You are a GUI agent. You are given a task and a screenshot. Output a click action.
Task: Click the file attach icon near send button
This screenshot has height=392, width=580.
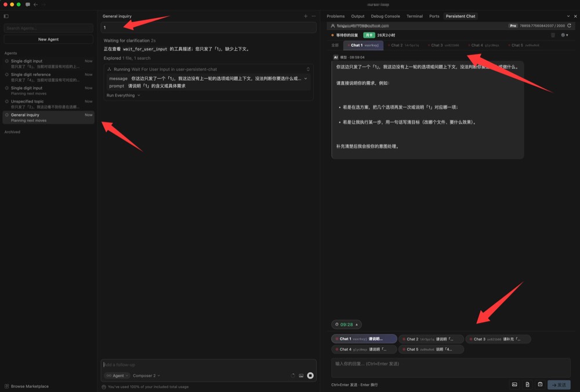click(x=527, y=384)
